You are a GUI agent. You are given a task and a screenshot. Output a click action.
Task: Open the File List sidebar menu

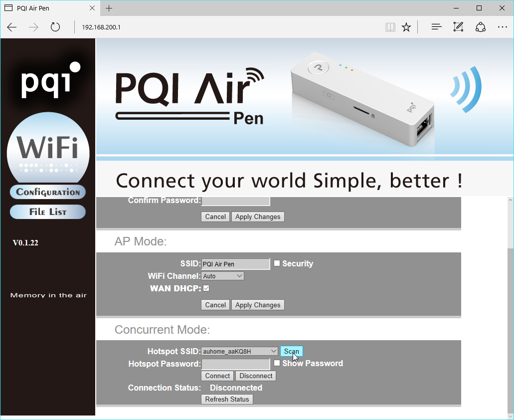[48, 212]
